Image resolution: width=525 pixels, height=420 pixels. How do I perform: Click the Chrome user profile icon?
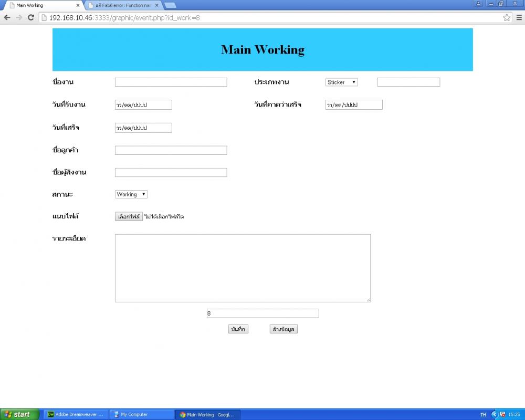478,3
